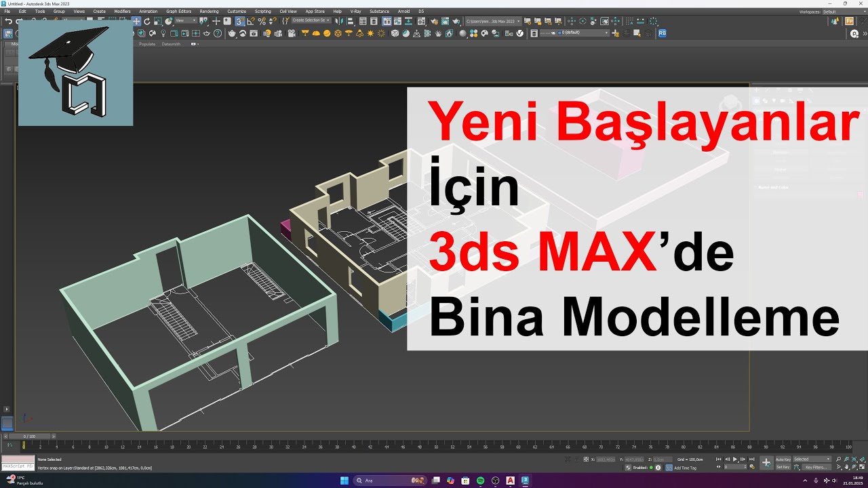Open the V-Ray menu

click(356, 12)
